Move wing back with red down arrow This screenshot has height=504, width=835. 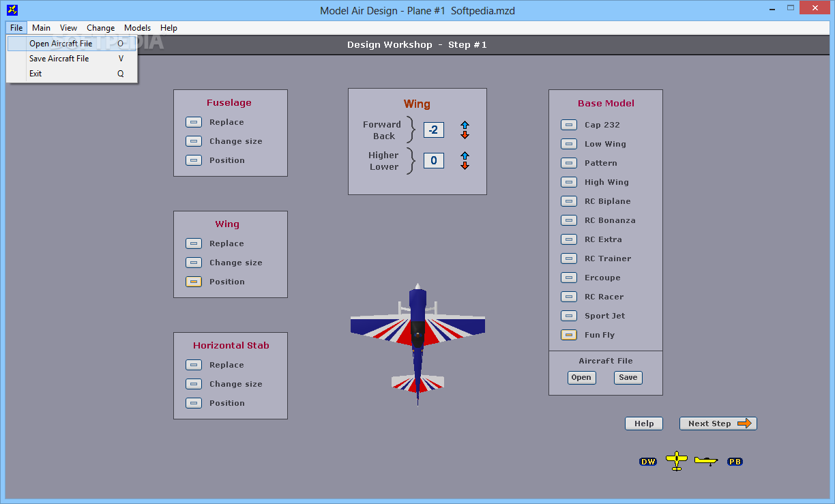point(465,134)
